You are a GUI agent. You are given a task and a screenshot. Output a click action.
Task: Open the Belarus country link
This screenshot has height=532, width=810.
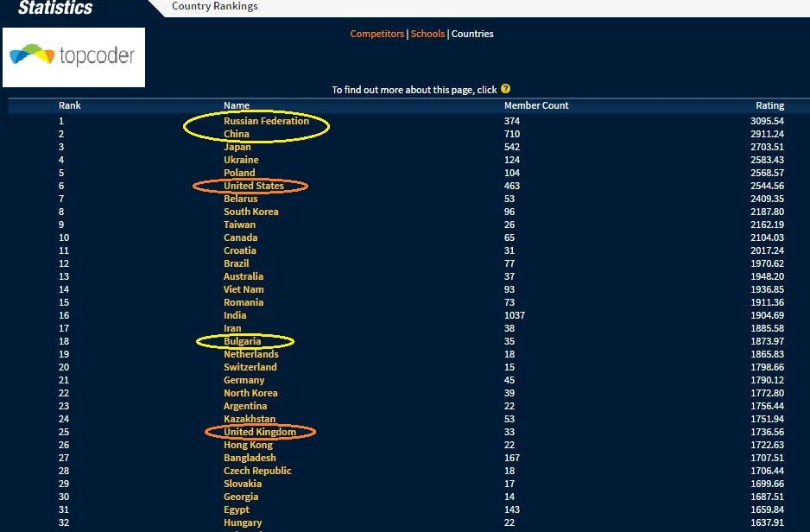pyautogui.click(x=240, y=199)
